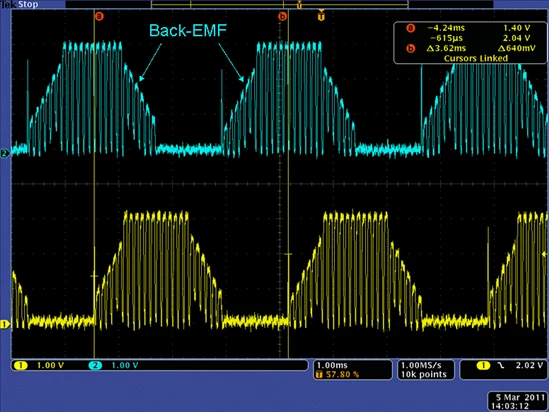Click the 1.00ms timebase readout
Image resolution: width=549 pixels, height=412 pixels.
(x=332, y=365)
